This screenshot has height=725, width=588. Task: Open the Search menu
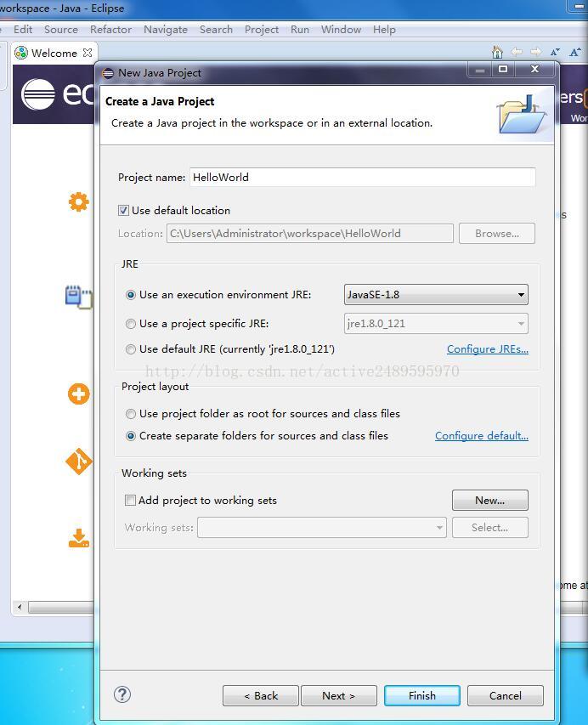[216, 30]
